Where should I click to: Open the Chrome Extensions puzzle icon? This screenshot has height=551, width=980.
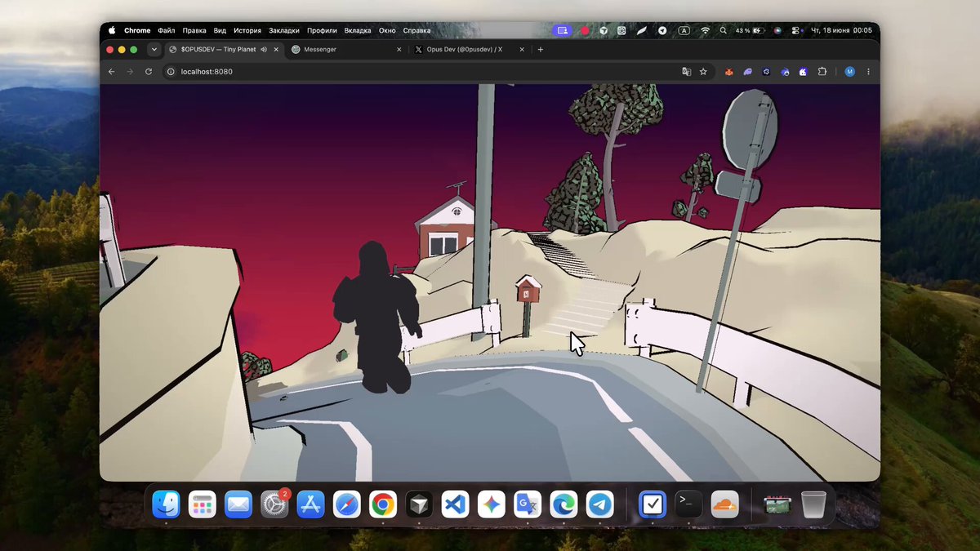tap(822, 72)
